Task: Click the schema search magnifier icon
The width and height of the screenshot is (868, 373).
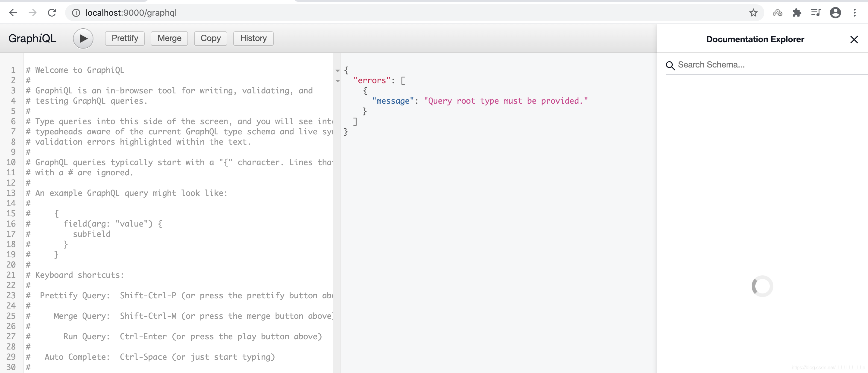Action: click(670, 65)
